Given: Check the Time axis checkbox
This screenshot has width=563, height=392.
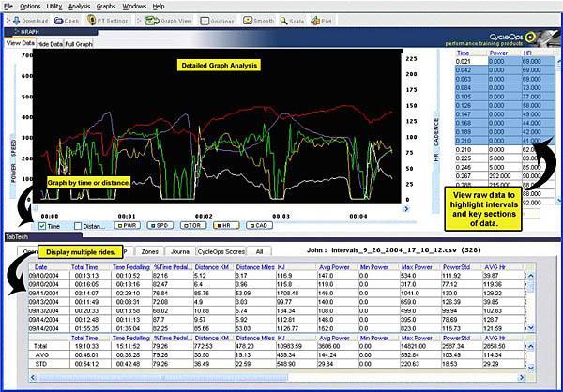Looking at the screenshot, I should click(x=41, y=226).
